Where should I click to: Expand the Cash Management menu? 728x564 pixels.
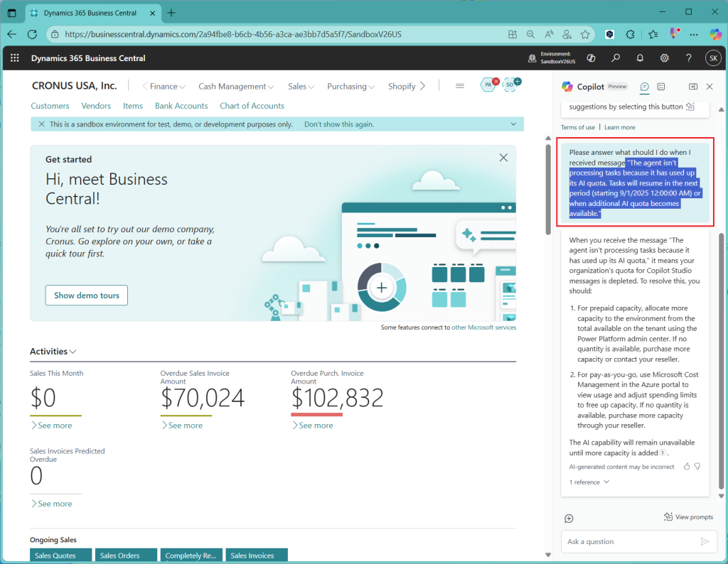pos(236,87)
